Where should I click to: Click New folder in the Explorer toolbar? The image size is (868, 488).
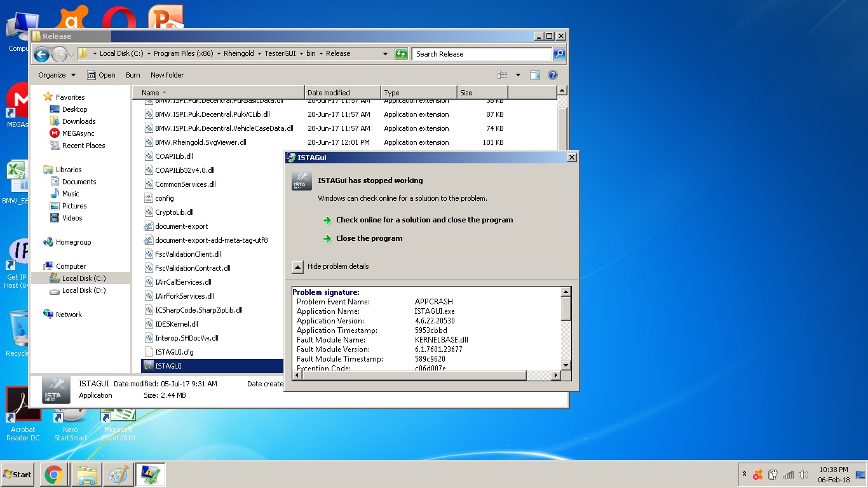tap(167, 75)
